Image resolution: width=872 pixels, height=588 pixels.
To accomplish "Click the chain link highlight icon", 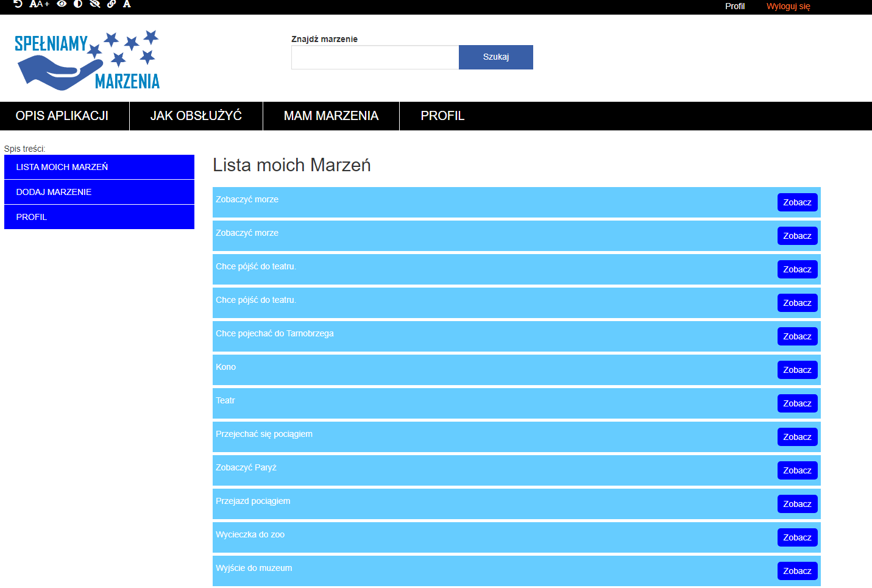I will click(x=112, y=4).
